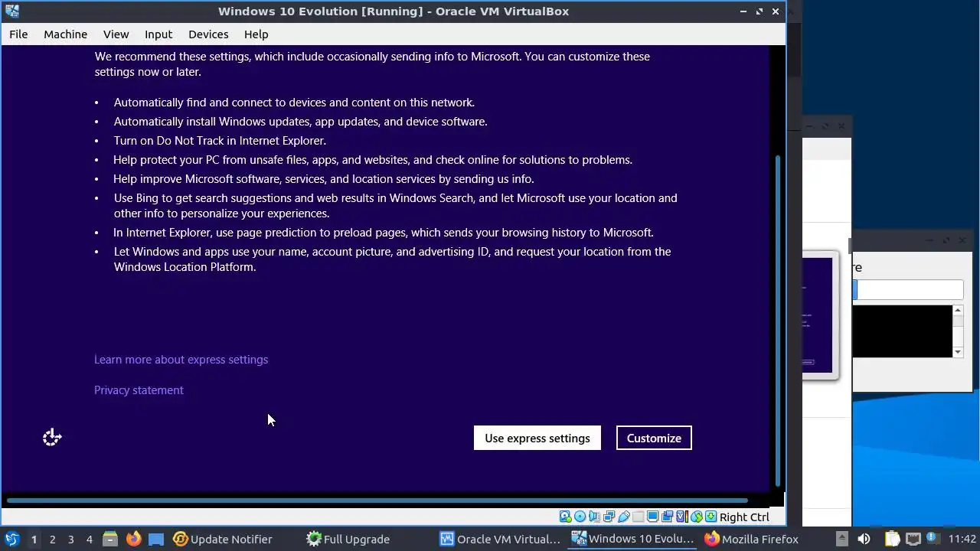Open the File menu

[18, 34]
